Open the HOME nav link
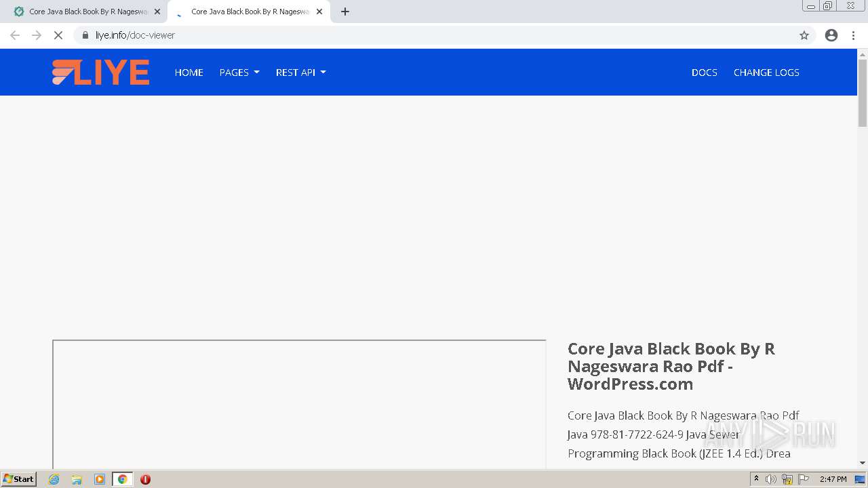Screen dimensions: 868x488 189,73
